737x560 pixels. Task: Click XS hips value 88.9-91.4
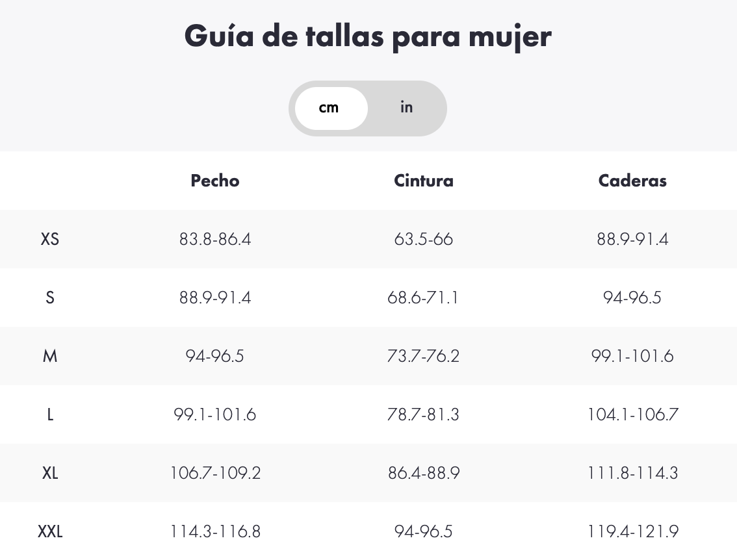coord(632,239)
